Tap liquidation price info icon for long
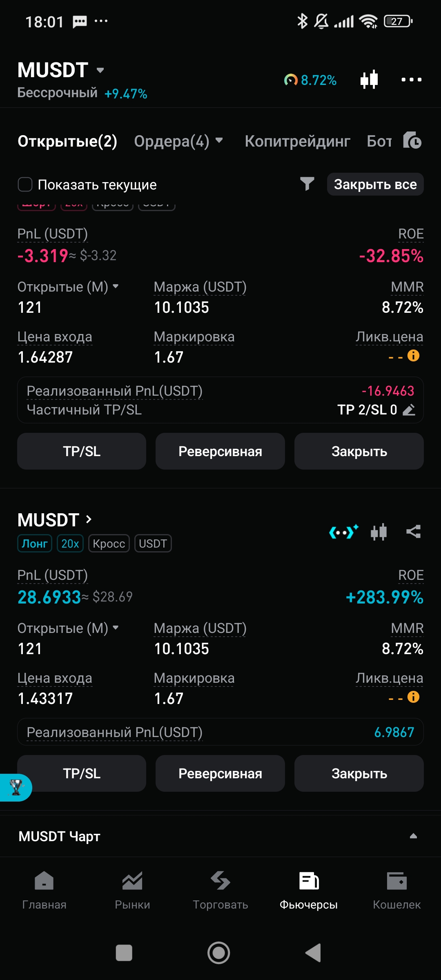 pyautogui.click(x=413, y=697)
